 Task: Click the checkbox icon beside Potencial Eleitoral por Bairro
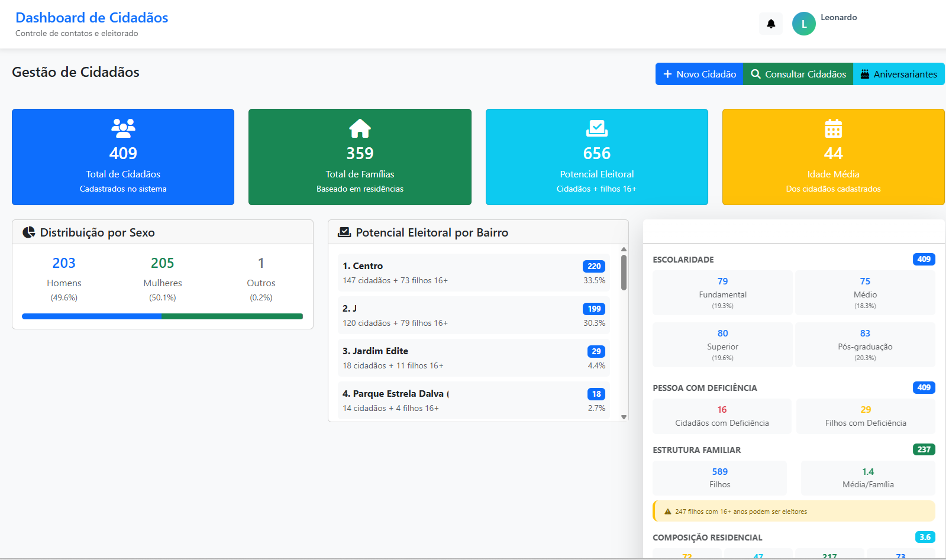[344, 232]
